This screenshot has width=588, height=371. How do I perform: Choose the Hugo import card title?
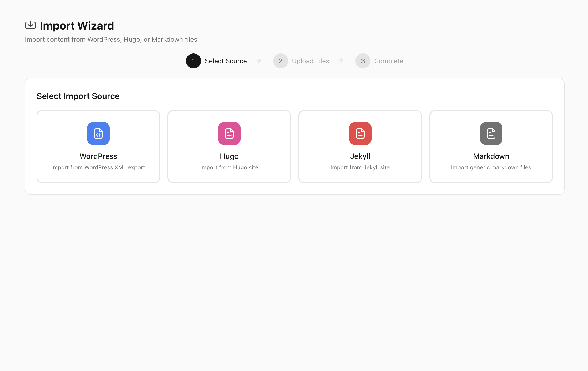point(229,156)
